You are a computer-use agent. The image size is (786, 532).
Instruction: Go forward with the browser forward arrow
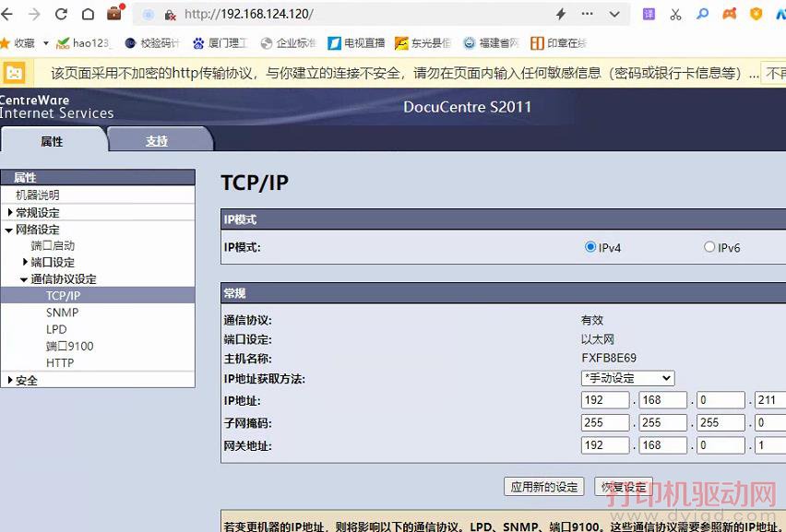[34, 14]
